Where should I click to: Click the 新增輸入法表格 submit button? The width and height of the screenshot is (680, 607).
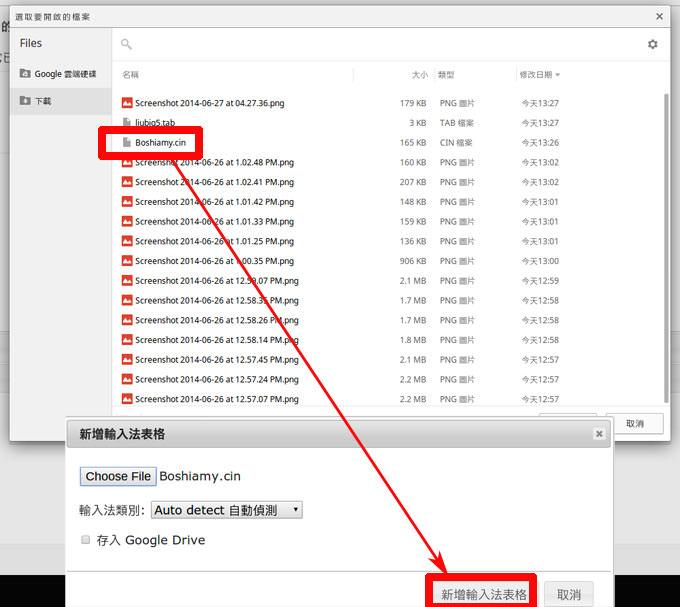(x=484, y=594)
